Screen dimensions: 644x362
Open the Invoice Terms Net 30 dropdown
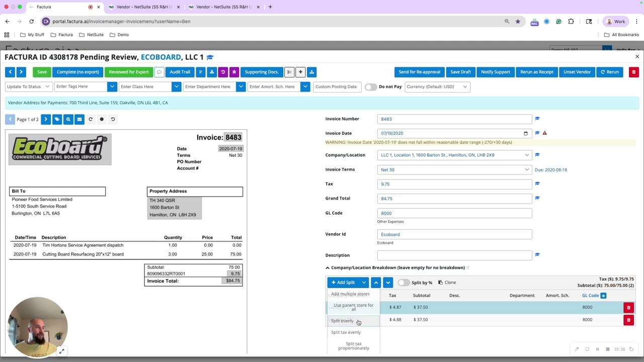click(454, 169)
